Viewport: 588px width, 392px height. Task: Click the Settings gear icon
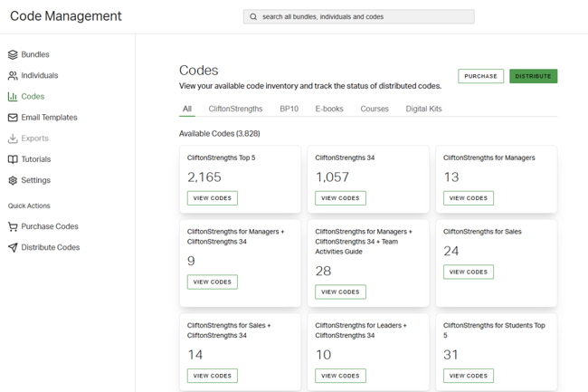(x=13, y=180)
